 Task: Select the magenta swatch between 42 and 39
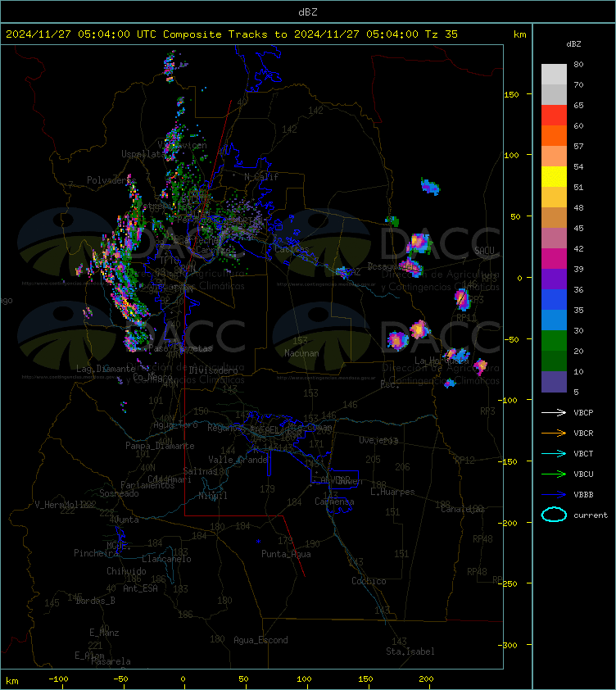pyautogui.click(x=554, y=258)
